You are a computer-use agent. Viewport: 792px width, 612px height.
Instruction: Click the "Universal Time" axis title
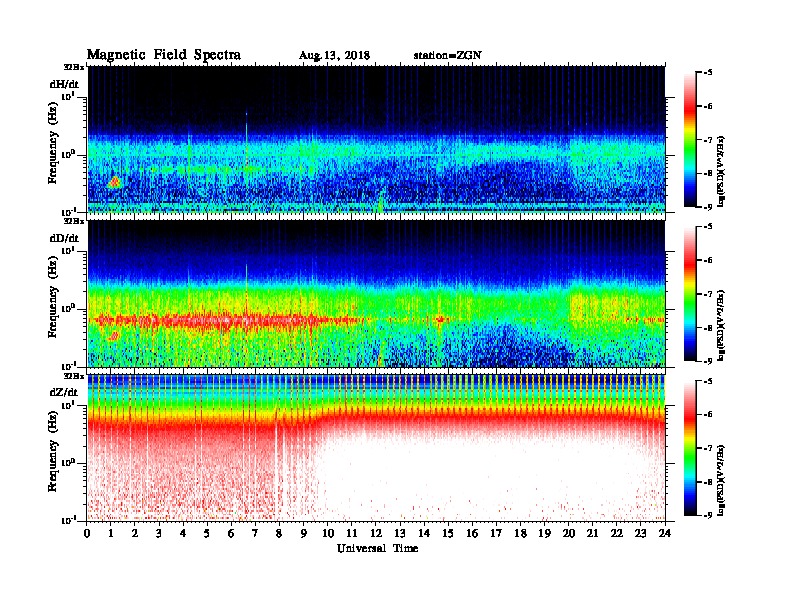tap(377, 548)
